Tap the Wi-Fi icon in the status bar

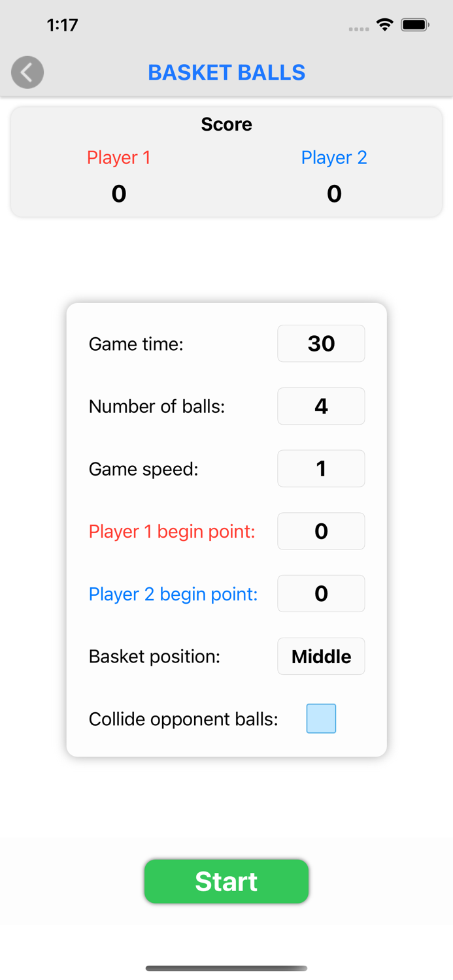[x=384, y=24]
